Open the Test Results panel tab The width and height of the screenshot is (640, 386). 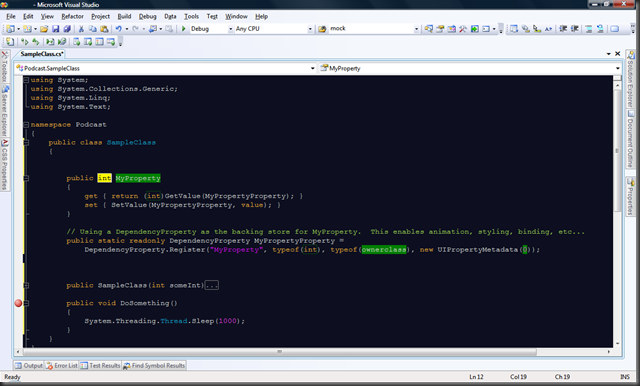(100, 366)
